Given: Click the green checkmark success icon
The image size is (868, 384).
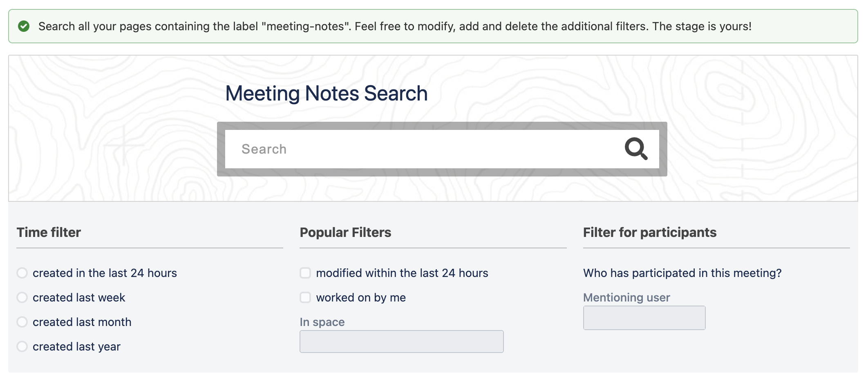Looking at the screenshot, I should (x=24, y=27).
